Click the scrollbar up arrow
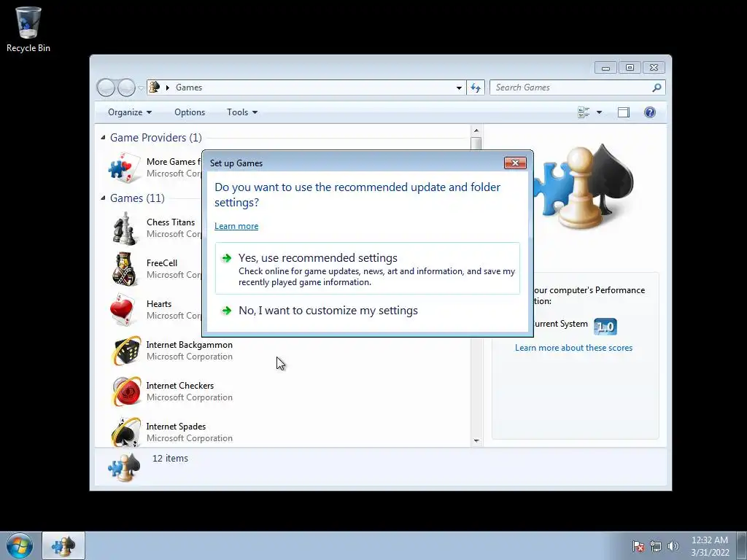 pos(476,131)
